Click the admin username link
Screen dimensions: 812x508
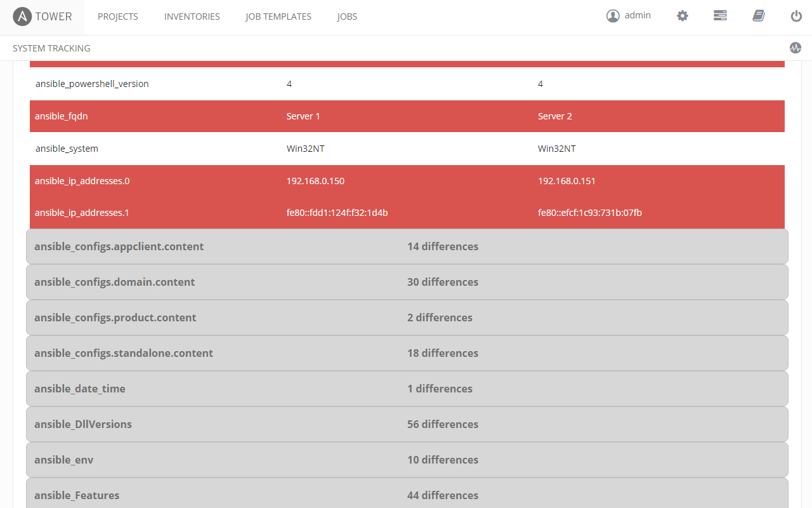tap(638, 15)
